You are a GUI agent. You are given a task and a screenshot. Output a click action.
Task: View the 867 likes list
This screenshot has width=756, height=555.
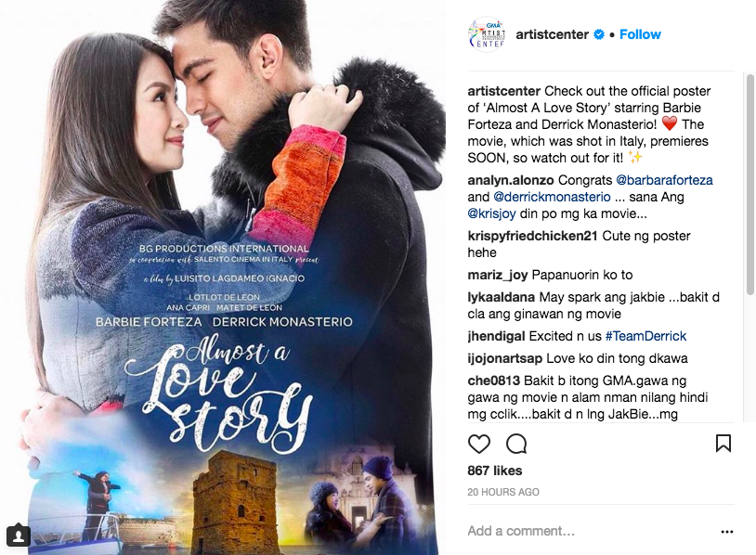pyautogui.click(x=495, y=471)
